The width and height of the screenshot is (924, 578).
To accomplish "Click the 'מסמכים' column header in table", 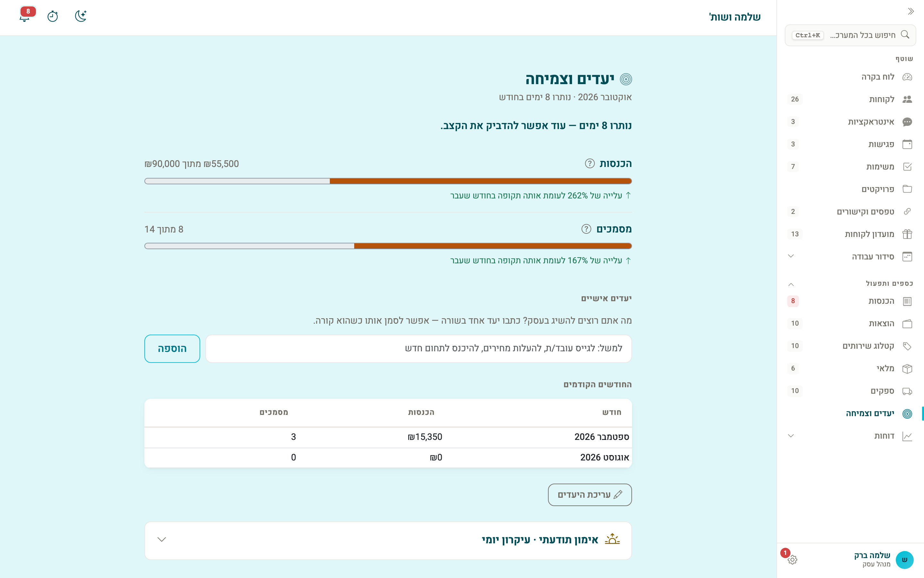I will click(274, 413).
